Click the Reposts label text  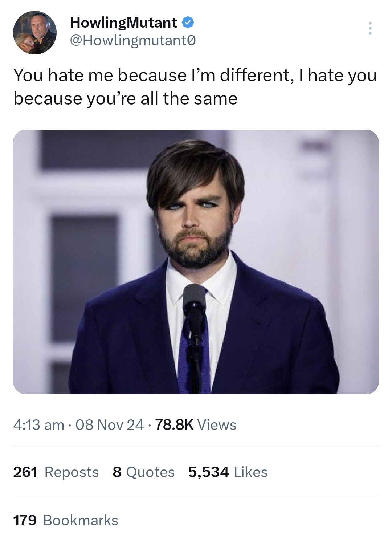click(72, 472)
